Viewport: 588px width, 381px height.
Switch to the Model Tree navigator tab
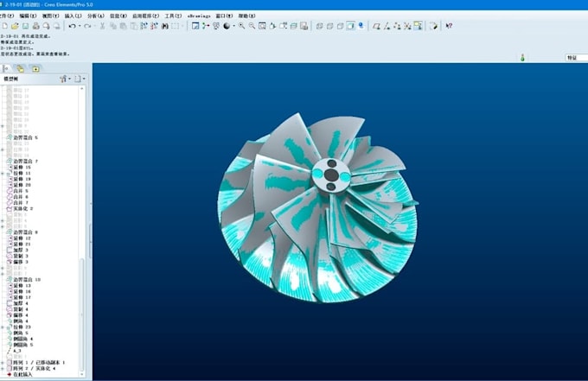[6, 68]
